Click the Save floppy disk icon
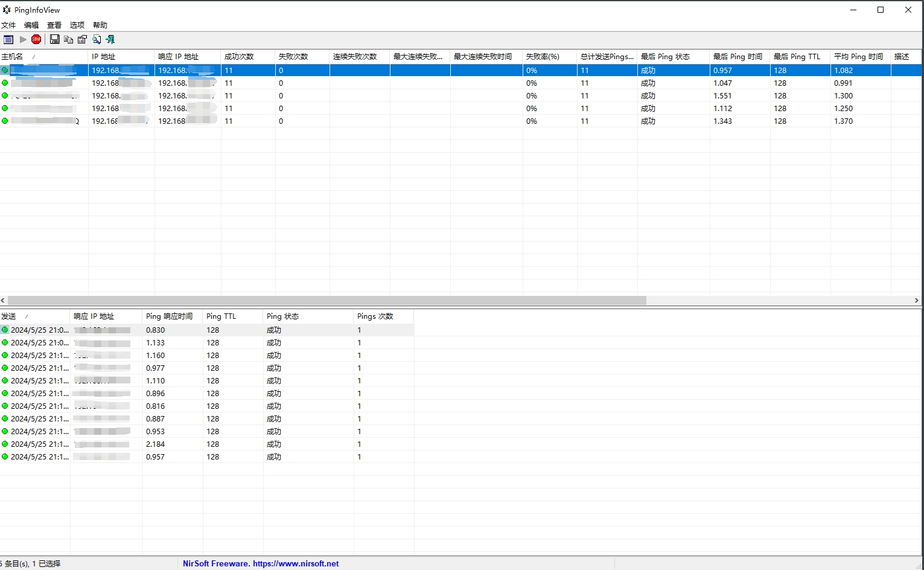The width and height of the screenshot is (924, 570). pyautogui.click(x=54, y=39)
